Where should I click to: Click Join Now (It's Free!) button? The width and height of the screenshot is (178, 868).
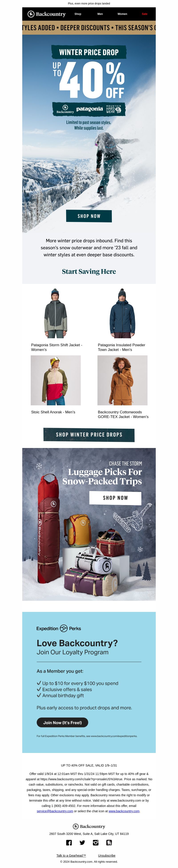pyautogui.click(x=63, y=723)
